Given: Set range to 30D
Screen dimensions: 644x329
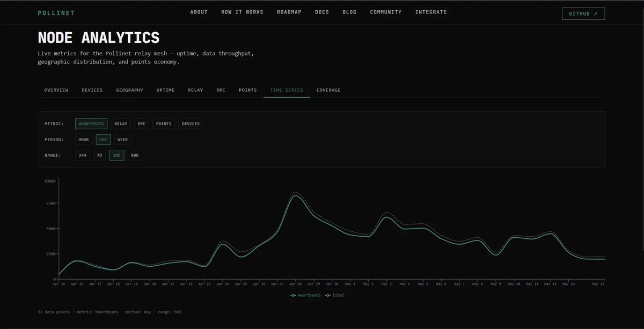Looking at the screenshot, I should pyautogui.click(x=116, y=155).
